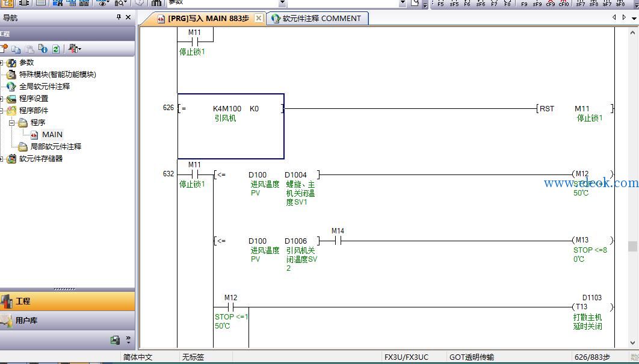Click the F9 horizontal line tool
Screen dimensions: 639x364
[x=524, y=3]
